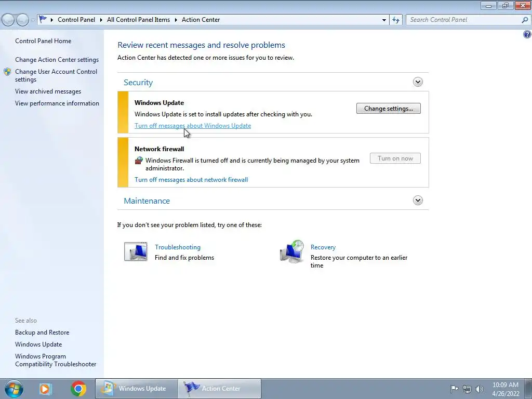Click the Action Center breadcrumb segment
The height and width of the screenshot is (399, 532).
(201, 20)
